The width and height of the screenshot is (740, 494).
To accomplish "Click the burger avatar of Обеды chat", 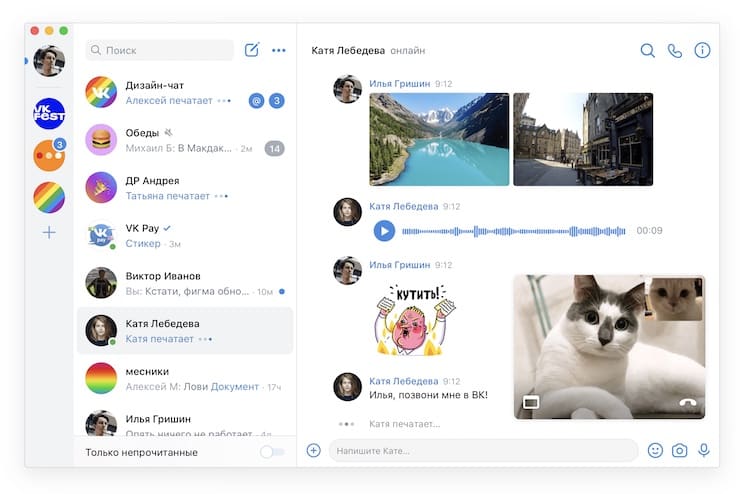I will [101, 140].
